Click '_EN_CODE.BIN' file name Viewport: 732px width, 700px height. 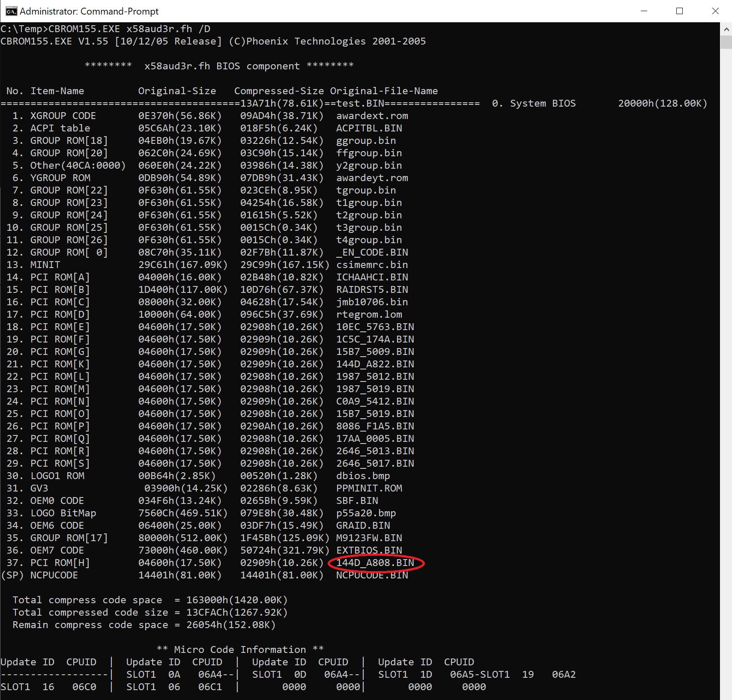[372, 252]
